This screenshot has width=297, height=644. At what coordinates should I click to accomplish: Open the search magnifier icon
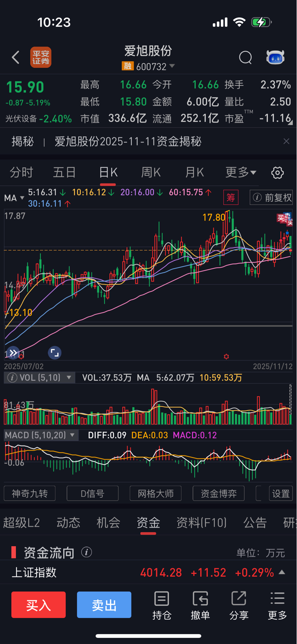[245, 57]
